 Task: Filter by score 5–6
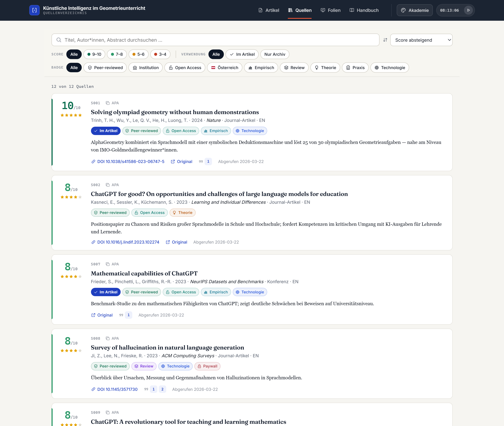point(138,54)
